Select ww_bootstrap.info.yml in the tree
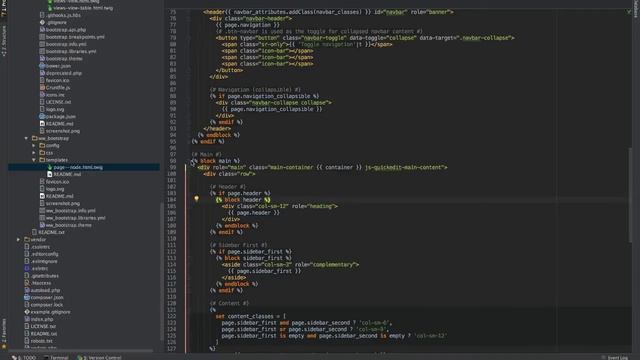Screen dimensions: 640x360 coord(71,211)
